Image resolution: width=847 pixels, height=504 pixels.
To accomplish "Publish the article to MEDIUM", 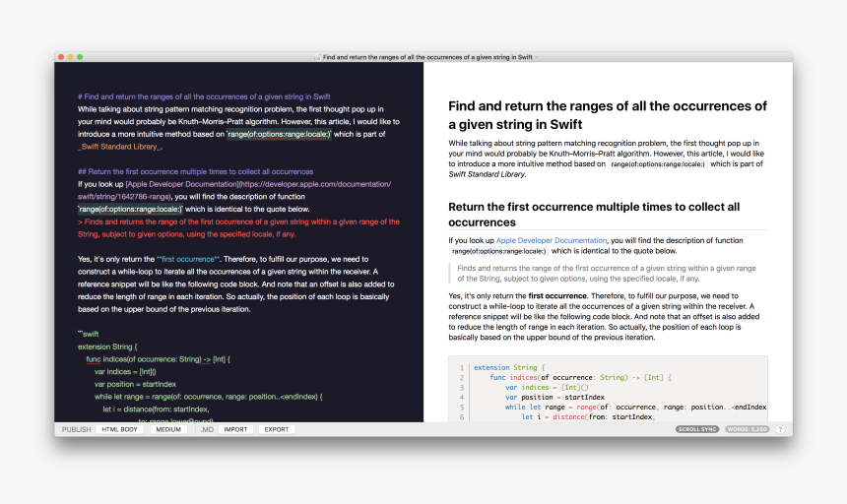I will [168, 429].
